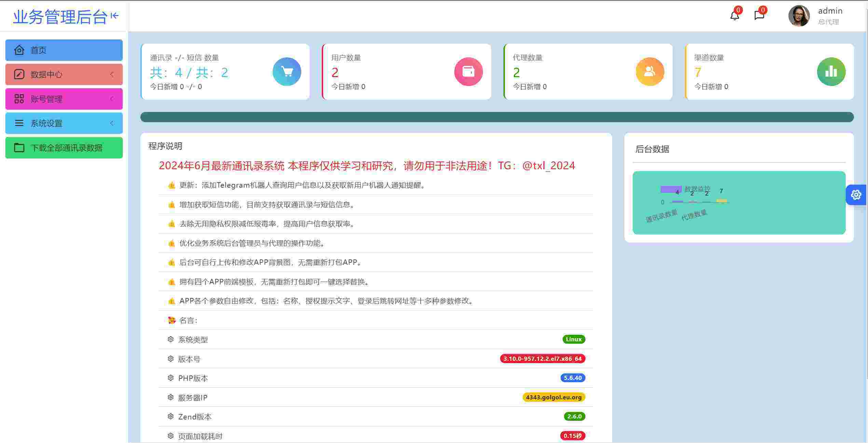Click the gear icon beside 服务器IP
868x443 pixels.
tap(170, 397)
